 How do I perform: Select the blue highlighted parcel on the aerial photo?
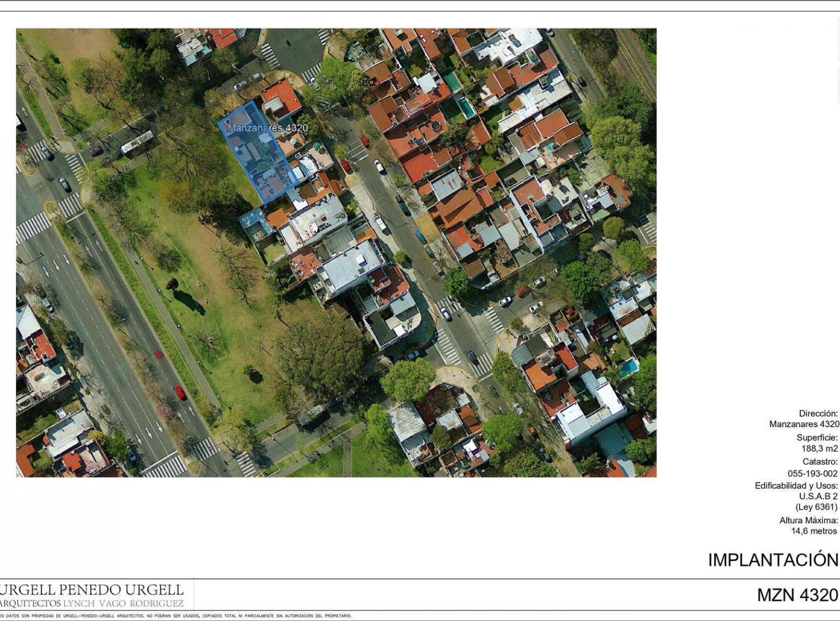click(258, 152)
